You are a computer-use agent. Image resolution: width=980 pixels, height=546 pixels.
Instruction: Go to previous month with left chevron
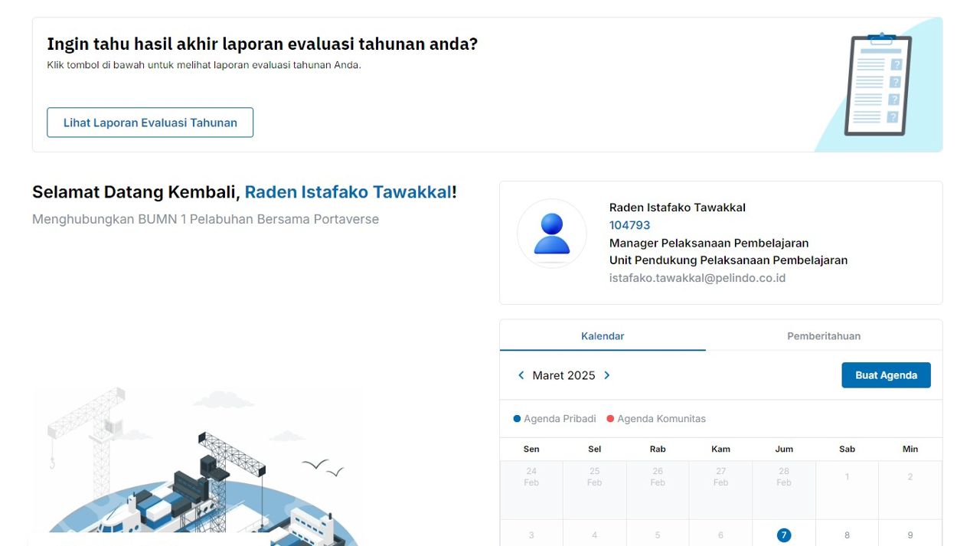point(521,375)
